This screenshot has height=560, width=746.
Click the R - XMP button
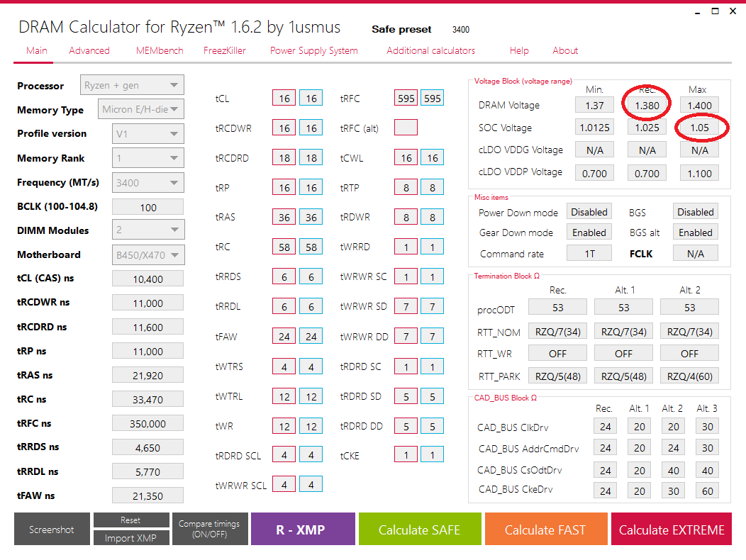(303, 529)
